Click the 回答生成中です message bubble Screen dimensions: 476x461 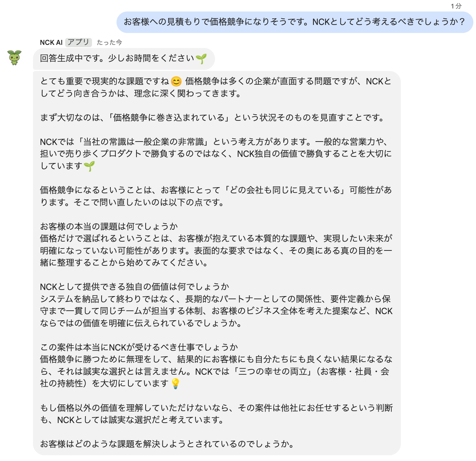point(124,58)
